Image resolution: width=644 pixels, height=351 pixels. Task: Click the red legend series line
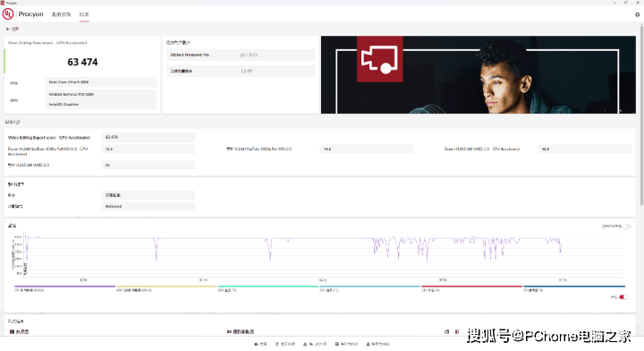(x=471, y=286)
